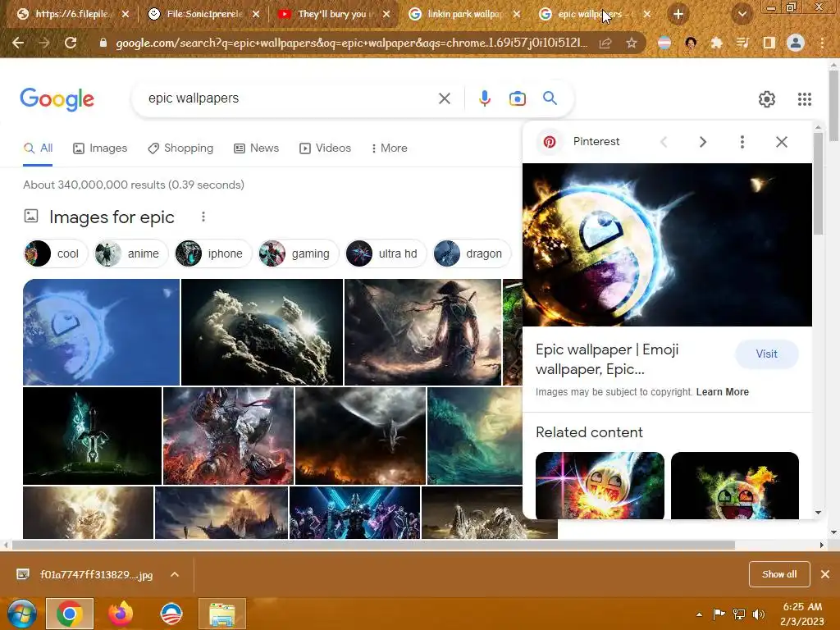Screen dimensions: 840x630
Task: Open the glowing sword thumbnail
Action: tap(92, 436)
